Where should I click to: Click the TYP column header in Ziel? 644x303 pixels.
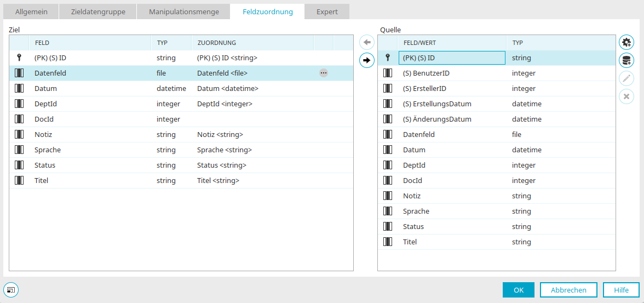[171, 43]
